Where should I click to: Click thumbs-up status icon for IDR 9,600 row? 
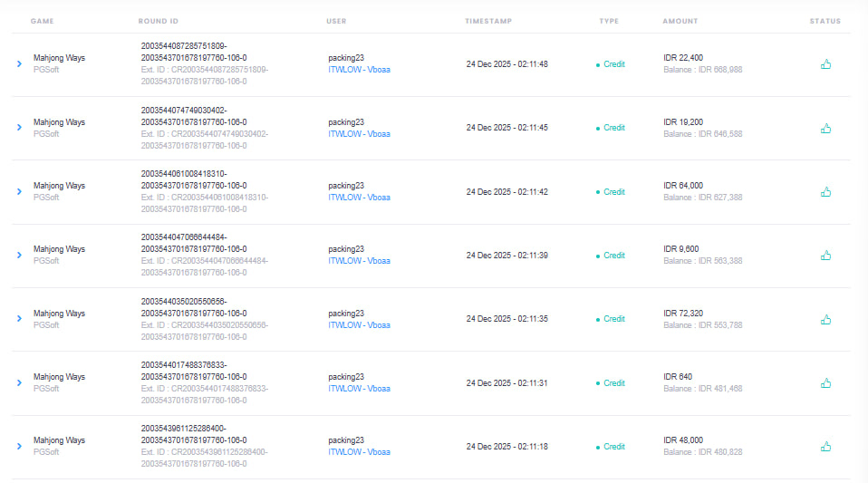pyautogui.click(x=825, y=256)
